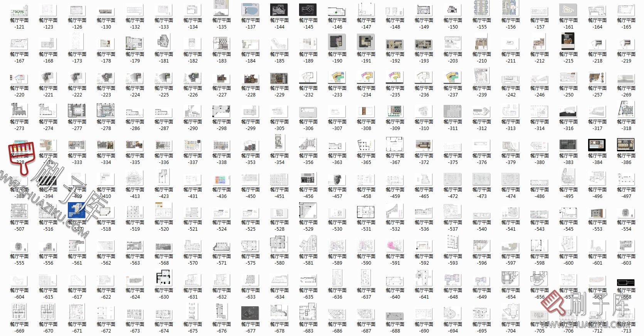Select the 餐厅平面-318 floor plan

tap(626, 110)
